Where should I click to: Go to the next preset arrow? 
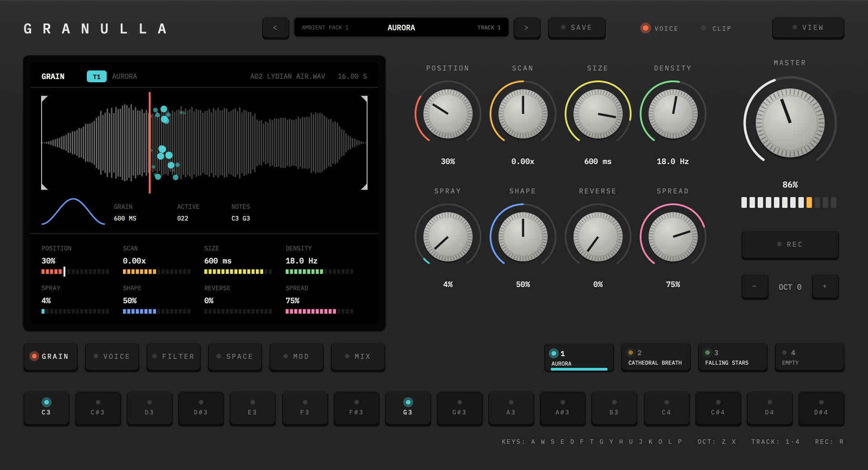point(527,28)
